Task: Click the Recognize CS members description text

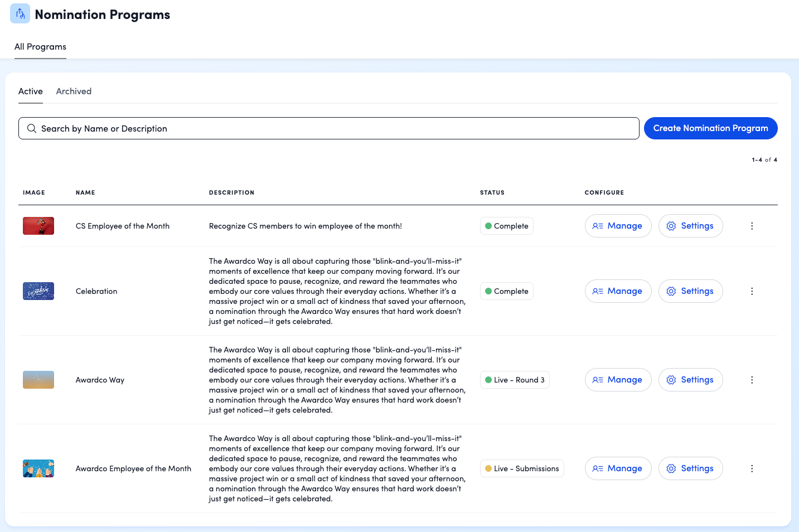Action: point(306,226)
